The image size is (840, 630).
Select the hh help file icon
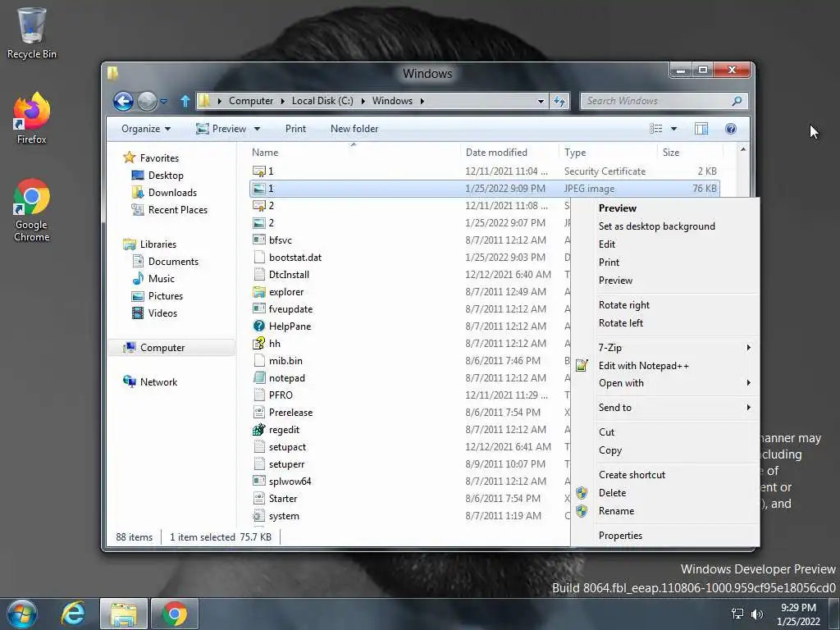[x=258, y=344]
